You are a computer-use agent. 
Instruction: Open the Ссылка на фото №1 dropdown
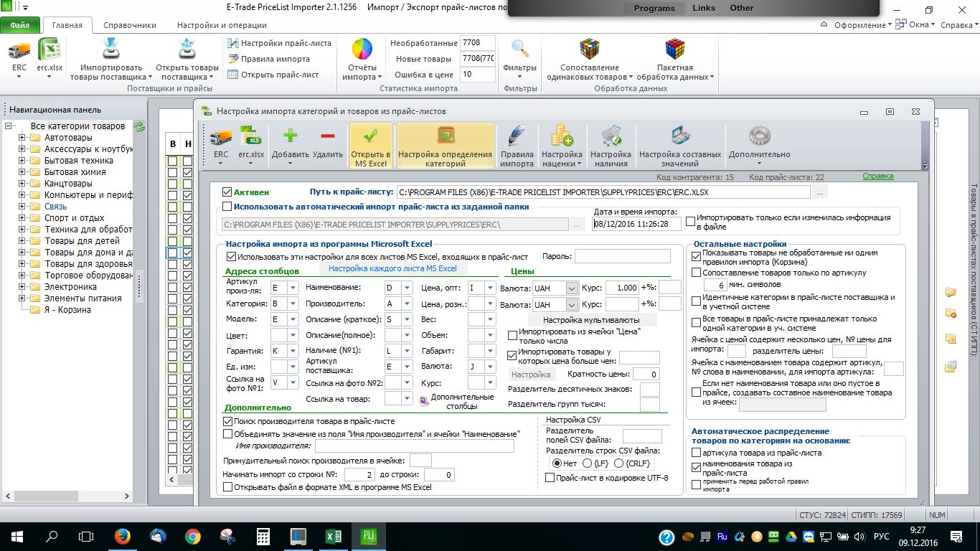click(x=293, y=382)
